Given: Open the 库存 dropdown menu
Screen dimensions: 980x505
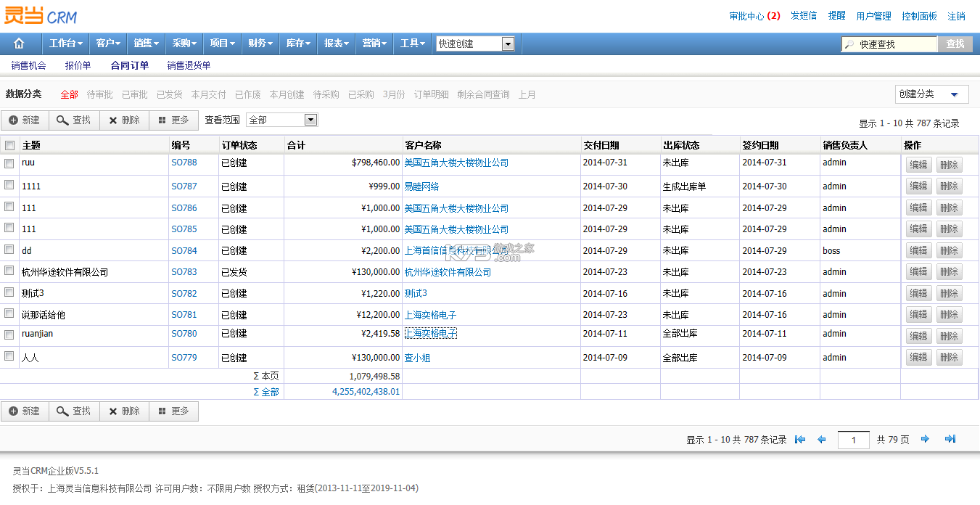Looking at the screenshot, I should click(x=298, y=44).
